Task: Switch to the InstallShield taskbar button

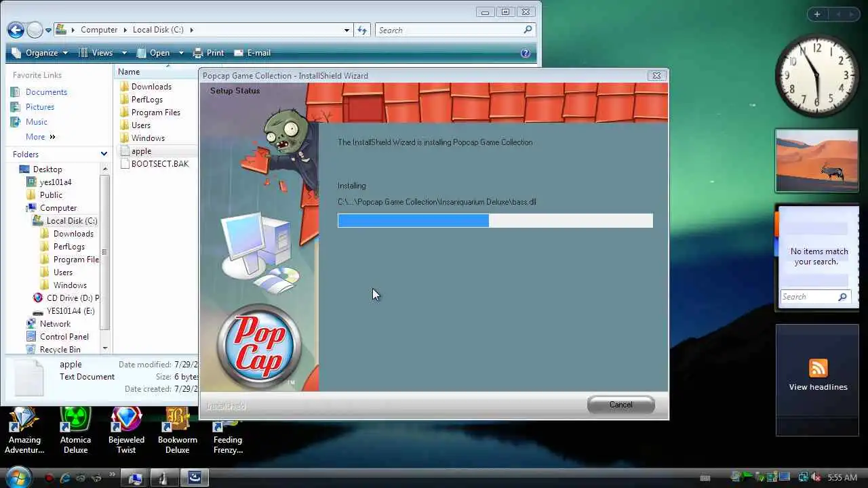Action: click(x=194, y=478)
